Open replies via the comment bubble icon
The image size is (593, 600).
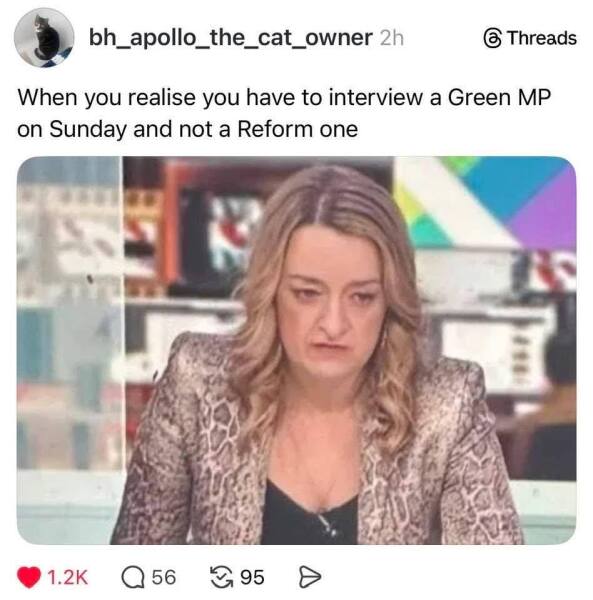tap(133, 577)
